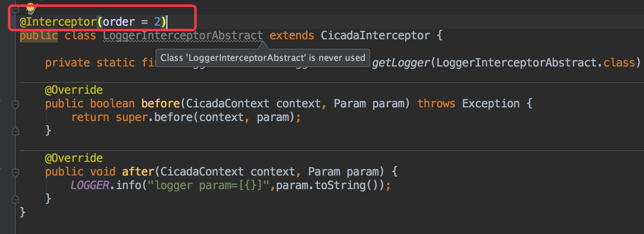Click the after method name in declaration
This screenshot has width=644, height=234.
pyautogui.click(x=138, y=171)
